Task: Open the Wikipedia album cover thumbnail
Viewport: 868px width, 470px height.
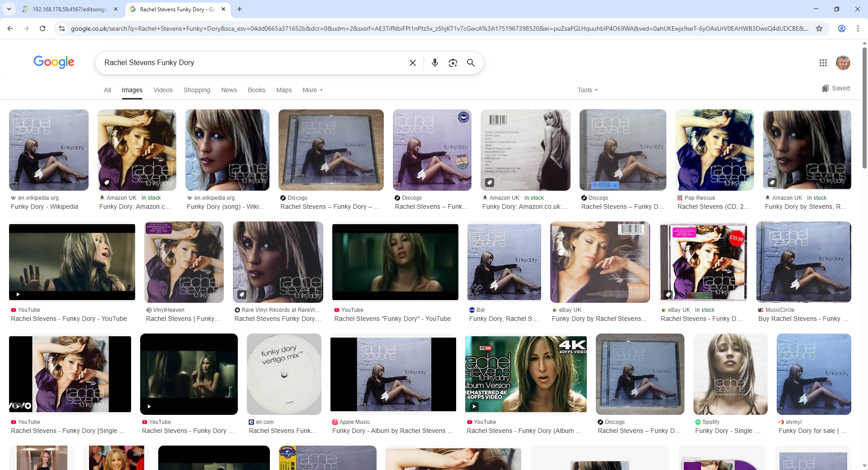Action: click(x=49, y=150)
